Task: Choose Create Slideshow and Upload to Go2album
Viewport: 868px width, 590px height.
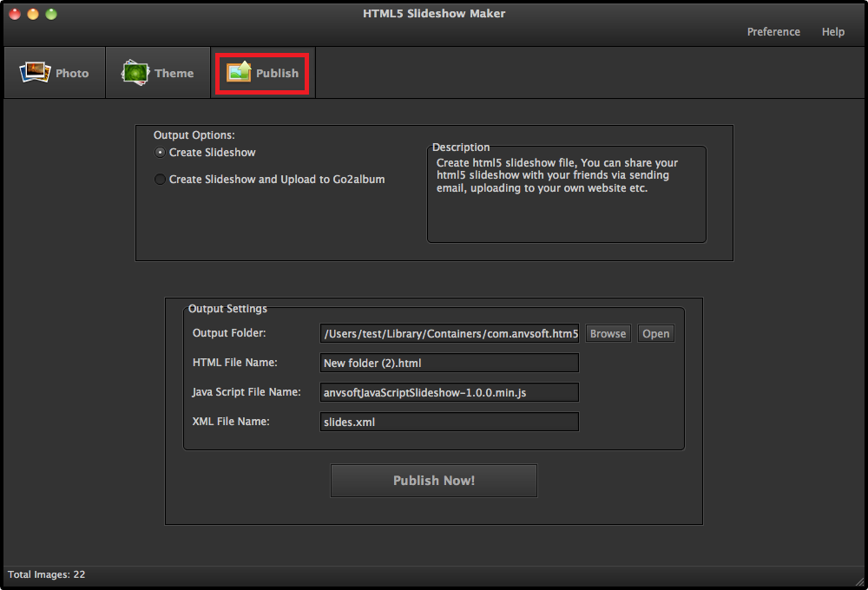Action: pyautogui.click(x=160, y=180)
